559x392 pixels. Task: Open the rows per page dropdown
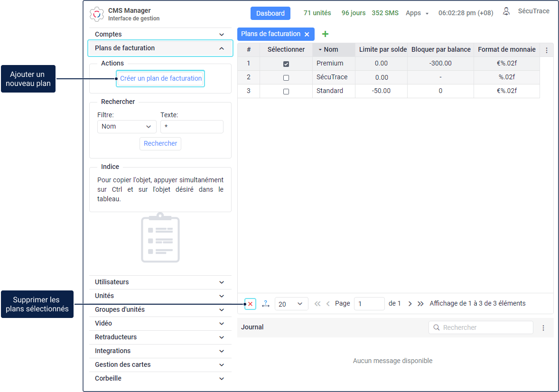(x=291, y=304)
